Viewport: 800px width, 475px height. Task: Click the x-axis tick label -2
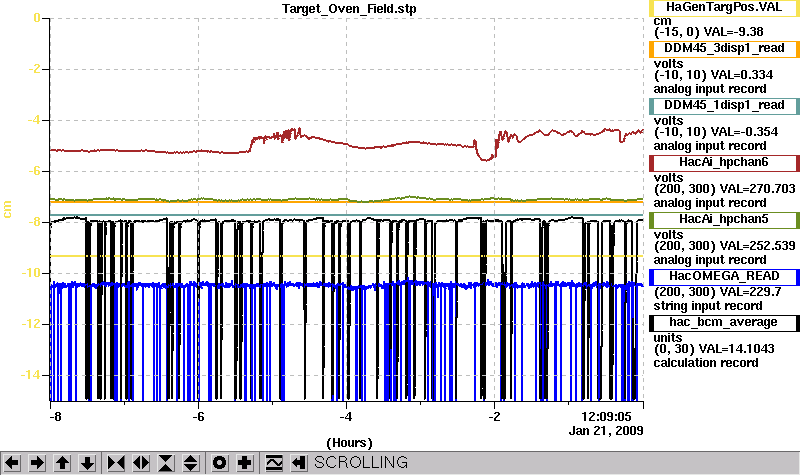(x=494, y=416)
